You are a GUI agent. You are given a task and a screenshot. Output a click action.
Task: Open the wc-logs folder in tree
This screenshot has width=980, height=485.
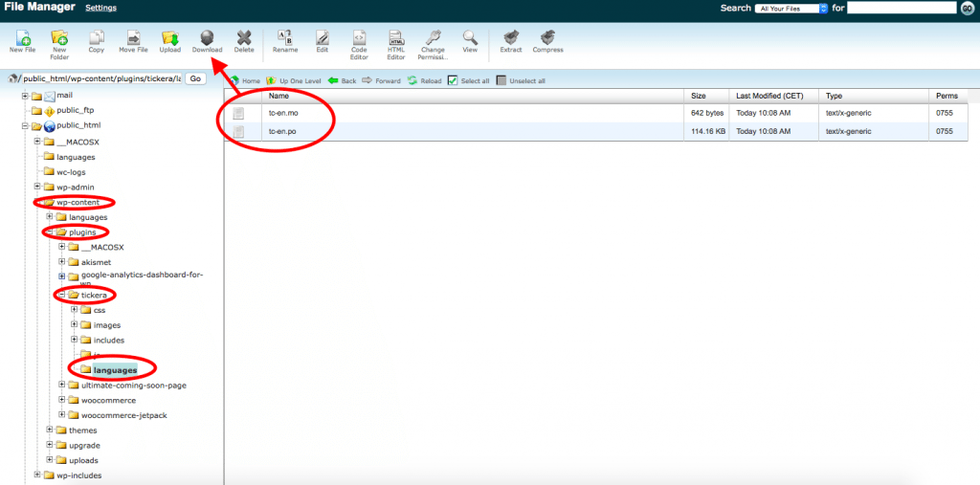click(x=71, y=172)
